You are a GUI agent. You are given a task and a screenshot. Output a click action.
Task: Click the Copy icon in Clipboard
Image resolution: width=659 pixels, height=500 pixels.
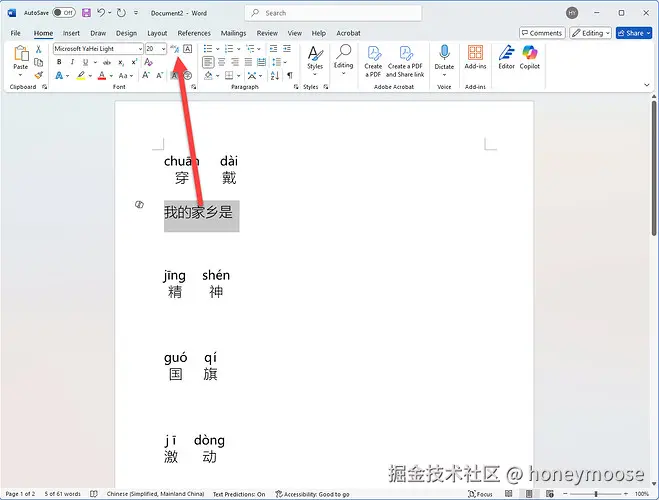point(38,63)
